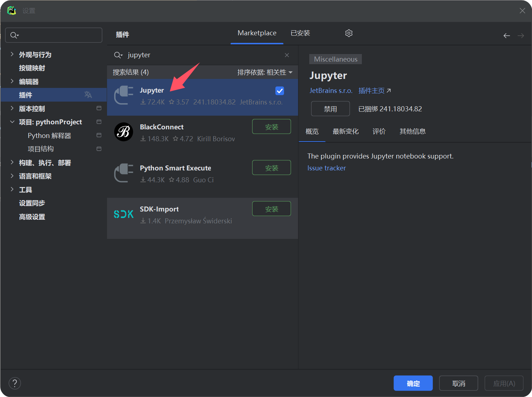Open the plugin settings gear menu
The image size is (532, 397).
349,33
